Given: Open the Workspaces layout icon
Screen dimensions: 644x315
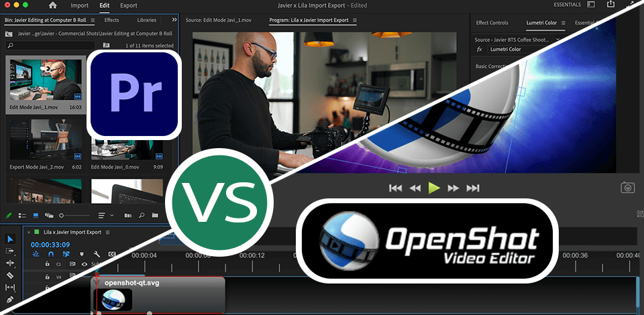Looking at the screenshot, I should click(591, 5).
